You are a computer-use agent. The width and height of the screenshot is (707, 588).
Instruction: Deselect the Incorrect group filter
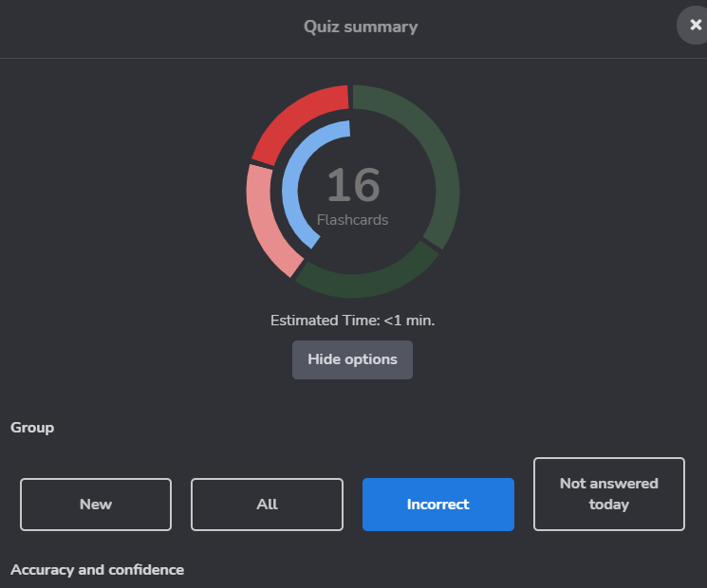tap(437, 505)
